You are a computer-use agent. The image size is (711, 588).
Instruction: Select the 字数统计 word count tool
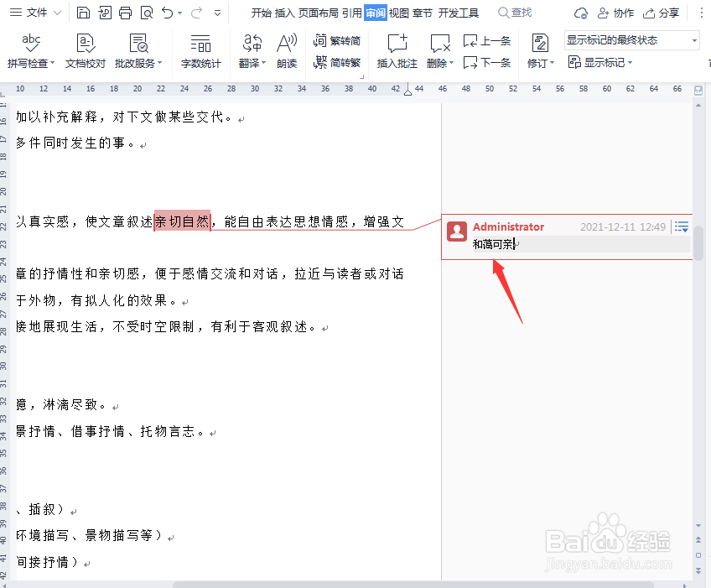(x=200, y=50)
